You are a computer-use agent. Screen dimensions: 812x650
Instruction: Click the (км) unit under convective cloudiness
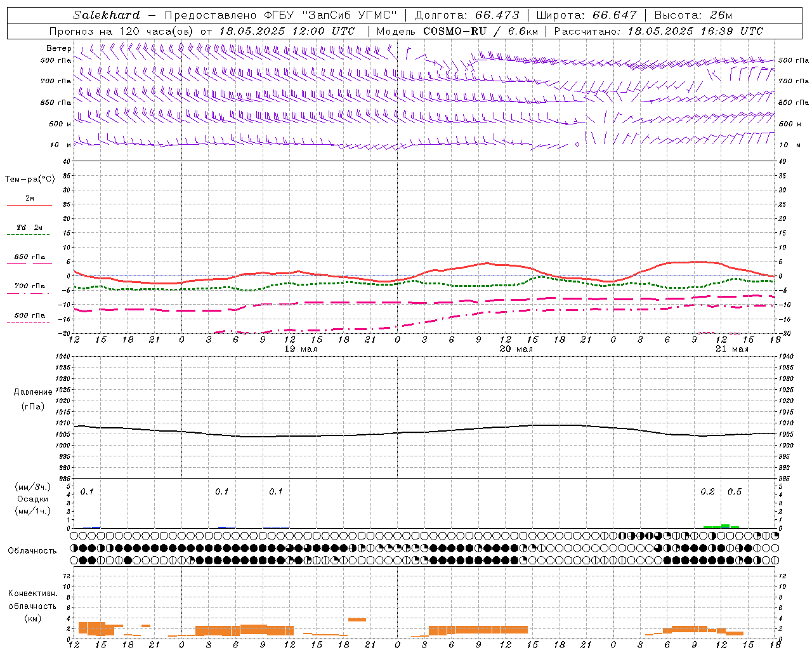click(x=32, y=618)
